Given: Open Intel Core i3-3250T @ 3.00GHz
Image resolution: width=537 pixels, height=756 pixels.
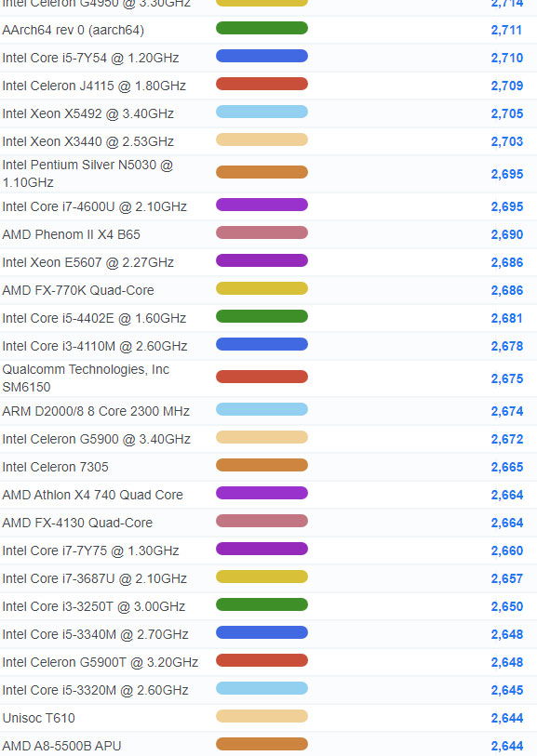Looking at the screenshot, I should point(94,607).
